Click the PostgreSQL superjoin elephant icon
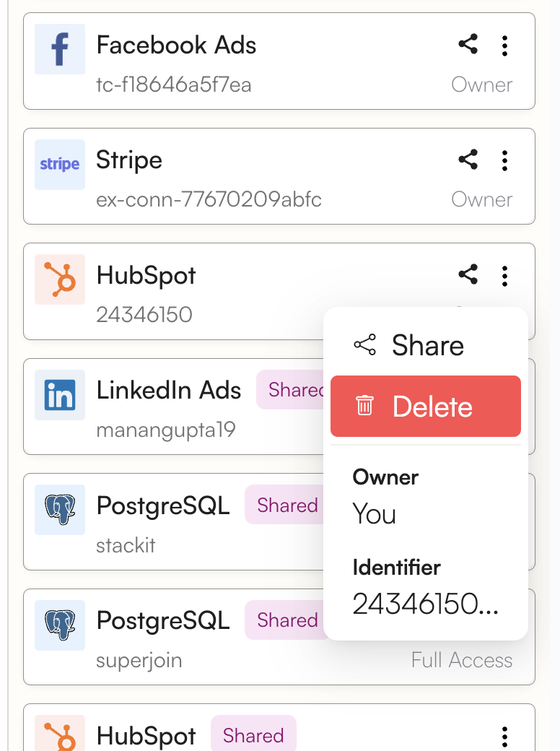 point(60,625)
